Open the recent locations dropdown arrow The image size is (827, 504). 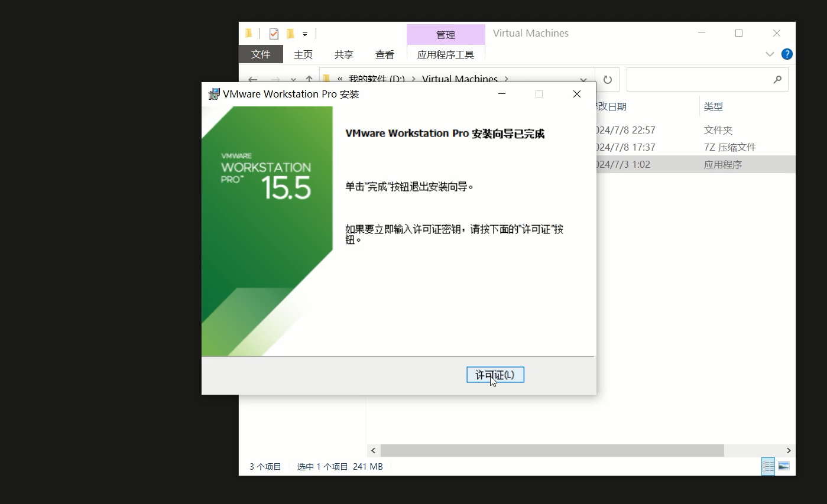(293, 79)
